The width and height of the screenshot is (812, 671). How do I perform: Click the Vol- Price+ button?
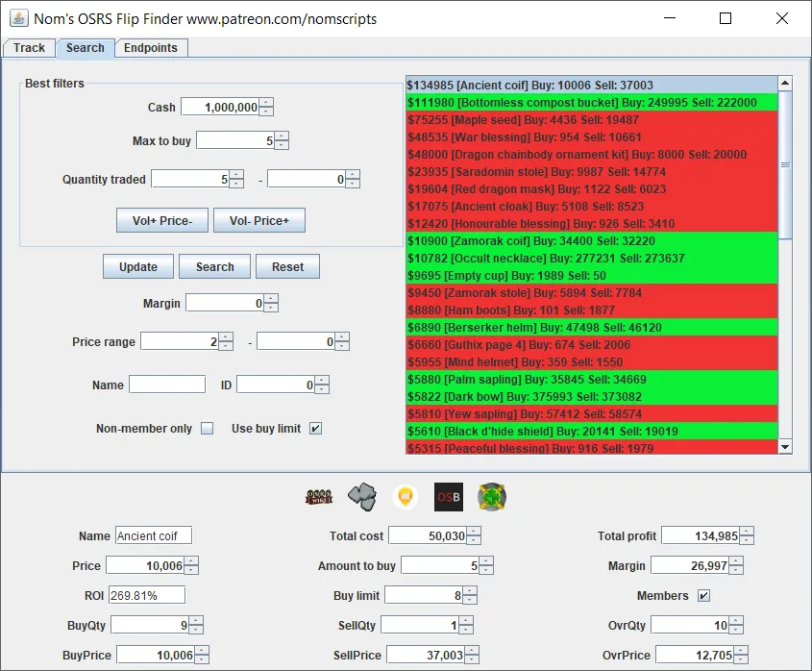[x=258, y=221]
